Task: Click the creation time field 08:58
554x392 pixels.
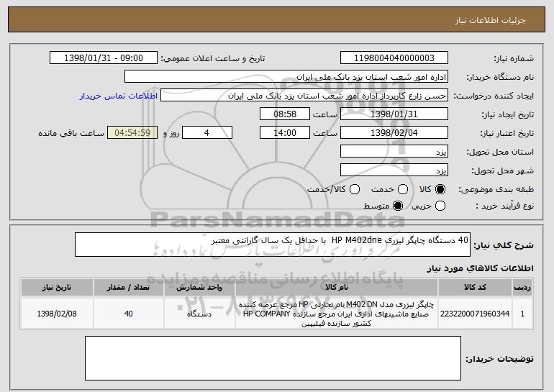Action: tap(285, 114)
